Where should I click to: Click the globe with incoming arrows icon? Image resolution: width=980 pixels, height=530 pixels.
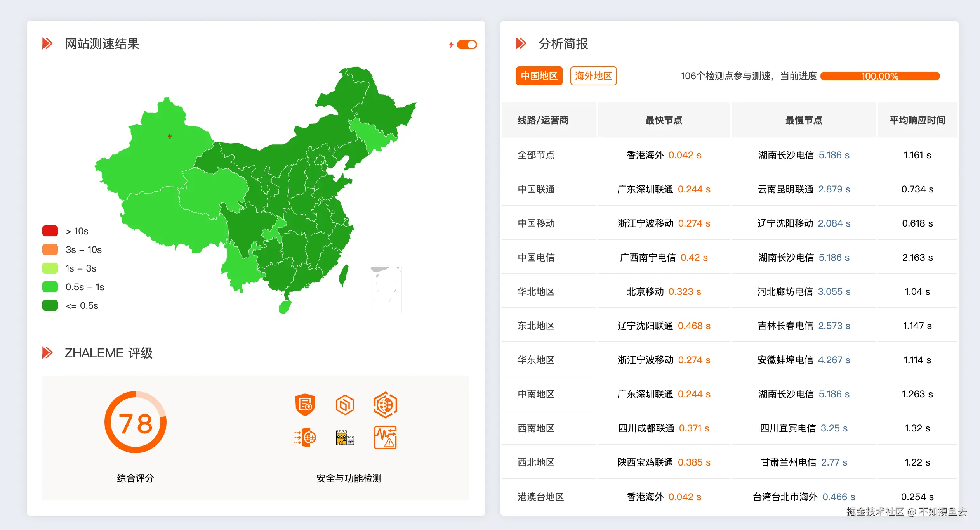tap(305, 438)
